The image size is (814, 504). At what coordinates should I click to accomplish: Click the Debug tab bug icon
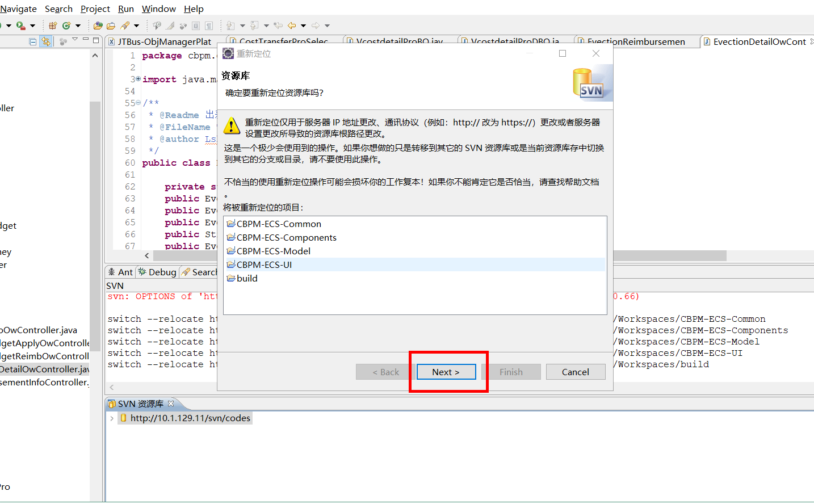(142, 272)
